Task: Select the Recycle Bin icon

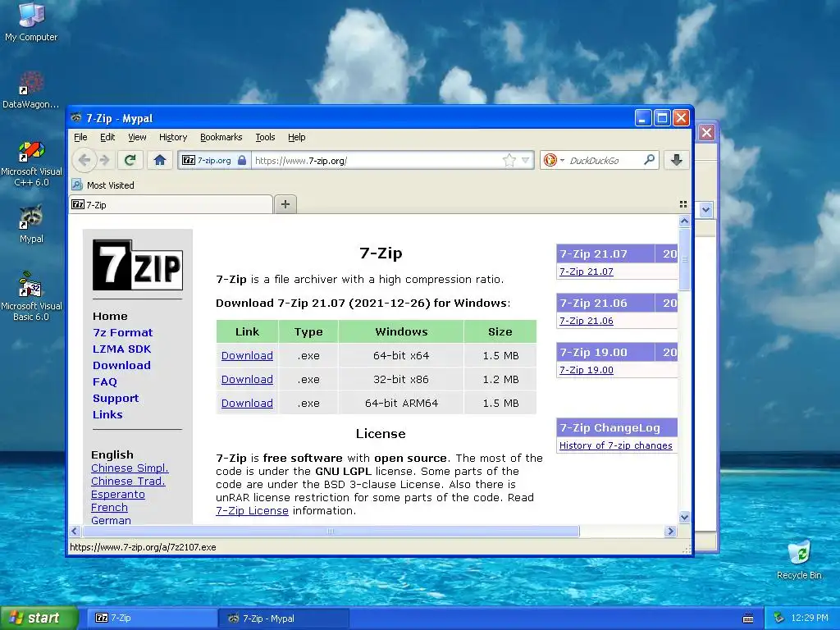Action: (799, 560)
